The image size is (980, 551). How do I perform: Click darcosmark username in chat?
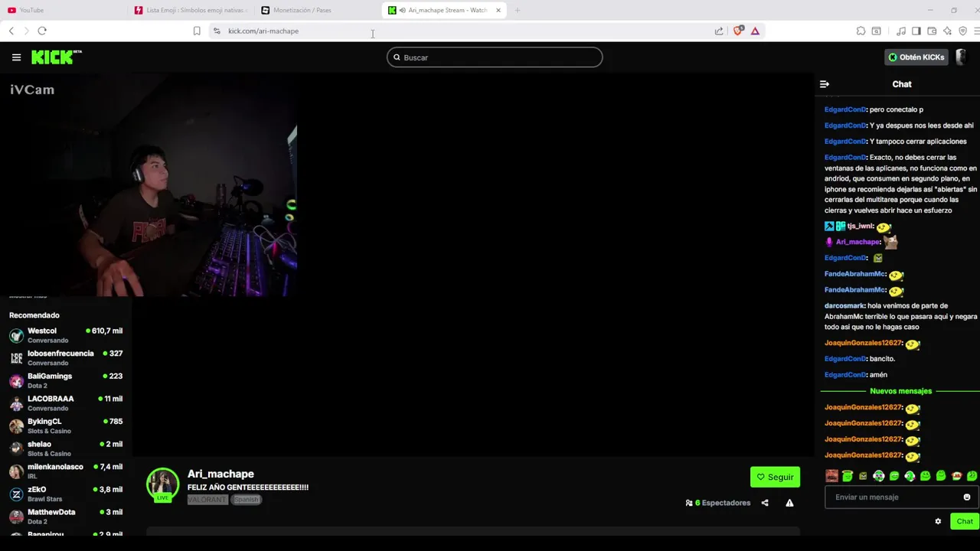[x=844, y=306]
